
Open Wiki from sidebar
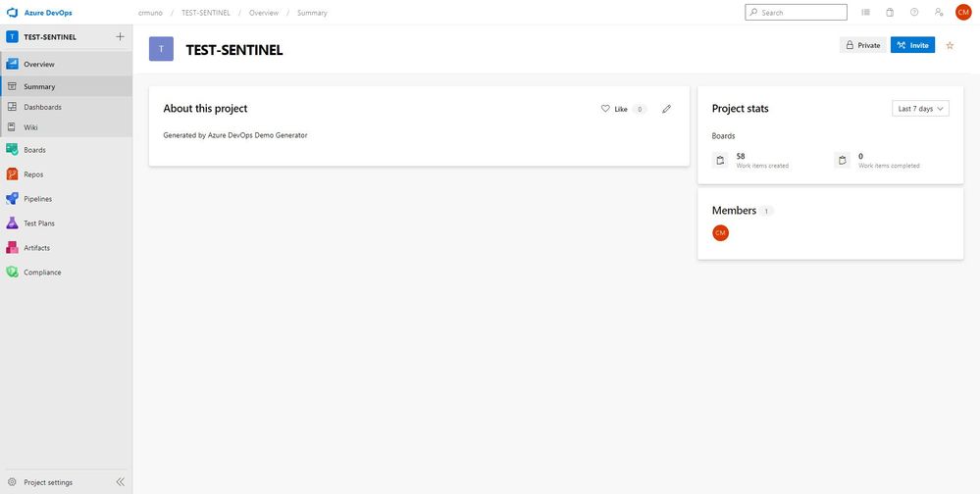click(67, 126)
